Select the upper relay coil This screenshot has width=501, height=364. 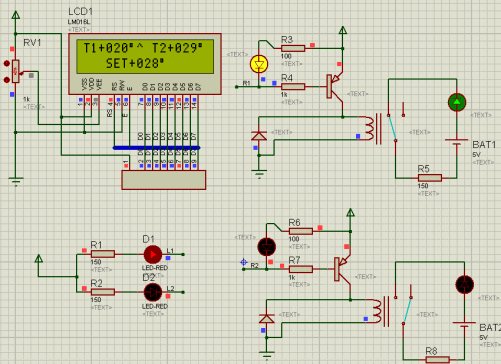[x=370, y=128]
